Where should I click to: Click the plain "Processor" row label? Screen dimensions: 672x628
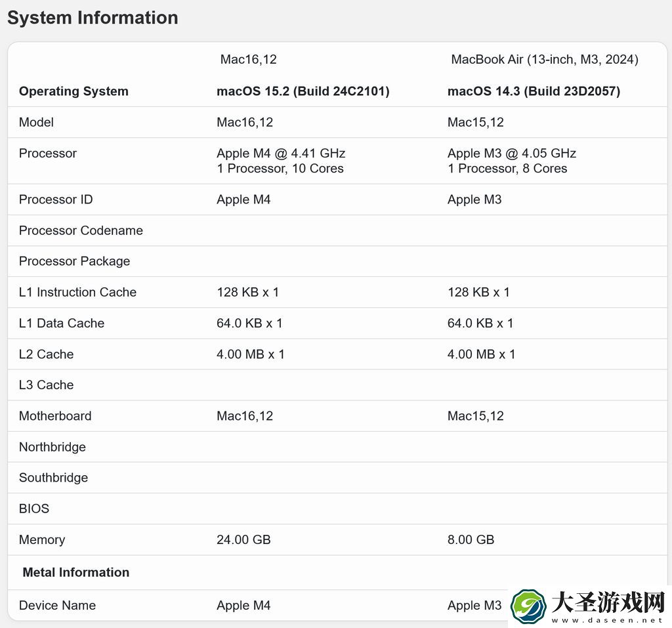(x=48, y=153)
